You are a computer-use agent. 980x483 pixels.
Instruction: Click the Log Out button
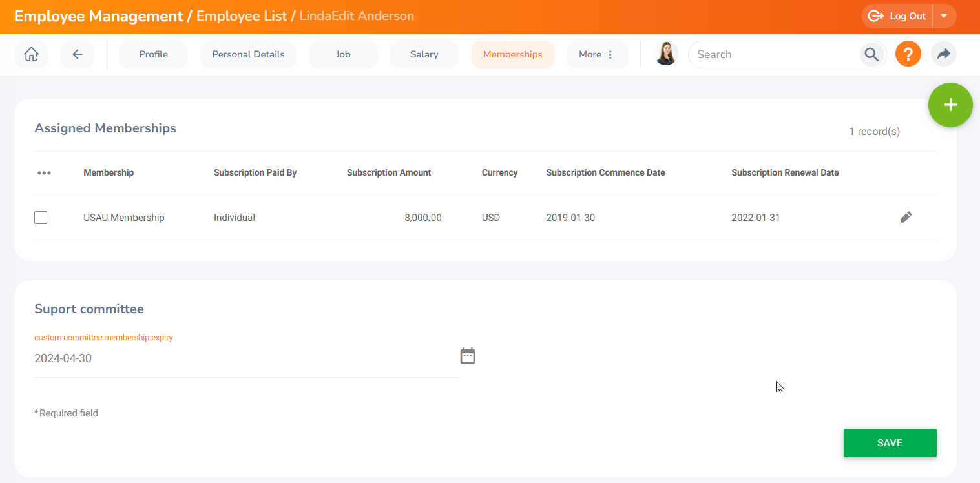point(898,16)
